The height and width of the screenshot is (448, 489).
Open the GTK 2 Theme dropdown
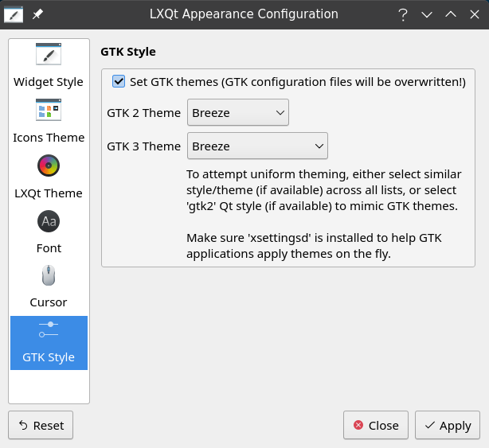tap(238, 112)
